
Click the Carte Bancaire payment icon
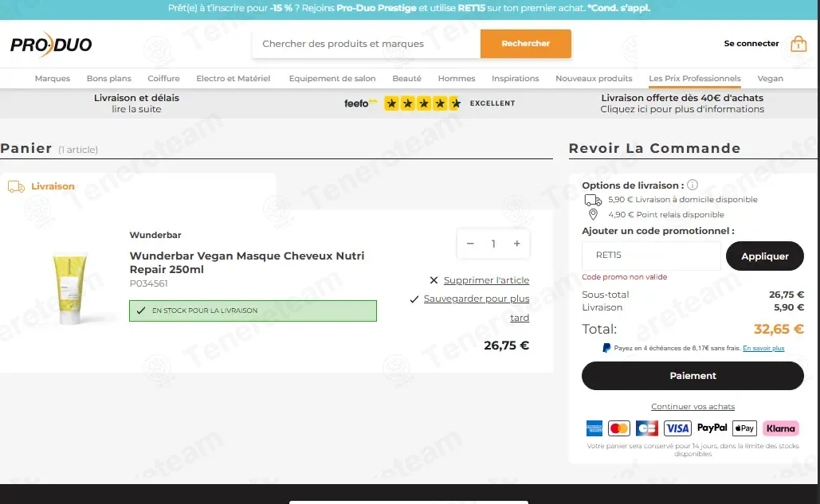[x=647, y=428]
